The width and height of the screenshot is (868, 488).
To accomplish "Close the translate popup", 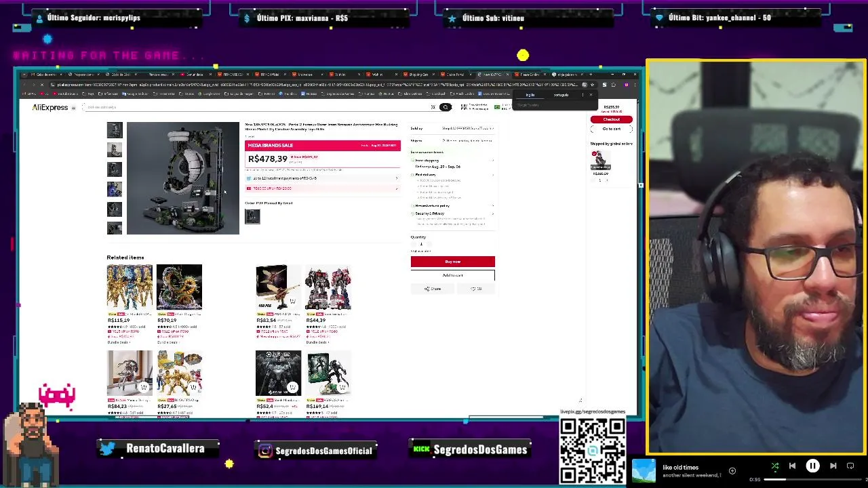I will click(591, 95).
